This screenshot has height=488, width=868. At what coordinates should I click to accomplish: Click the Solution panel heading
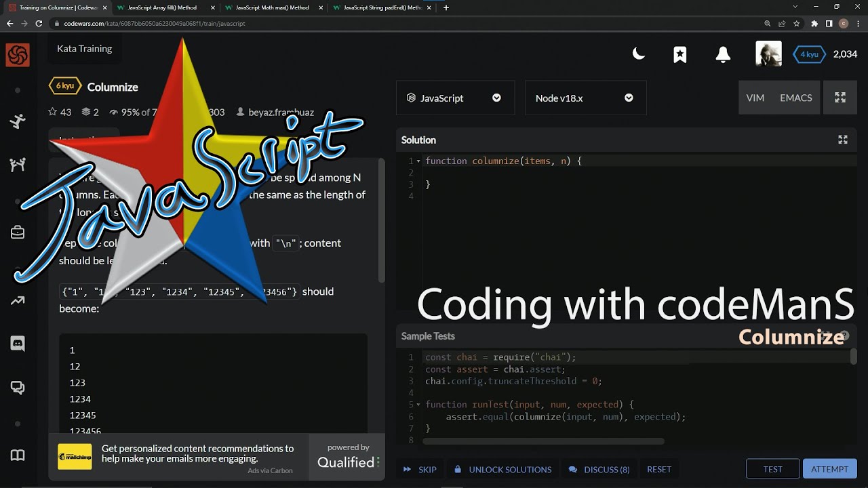click(x=418, y=140)
